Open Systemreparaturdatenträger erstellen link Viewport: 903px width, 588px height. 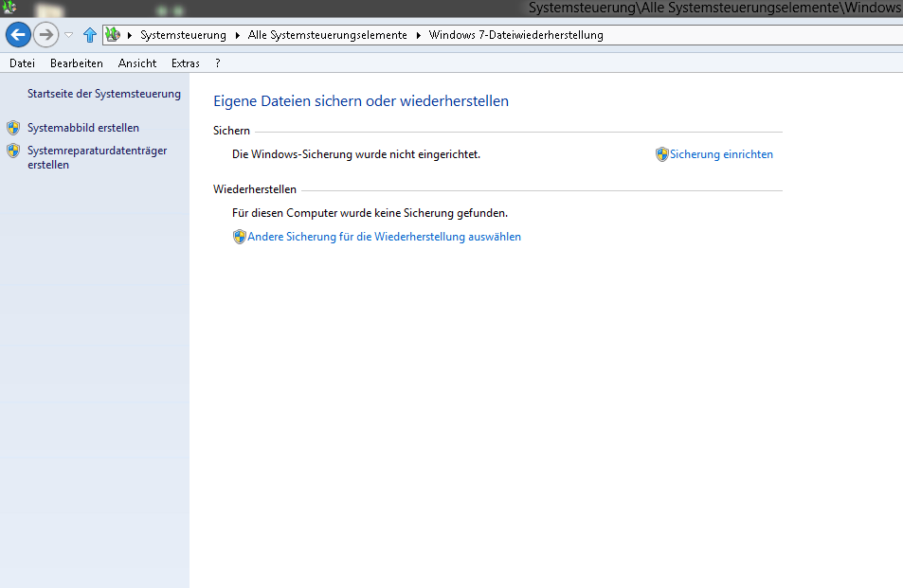[x=97, y=157]
